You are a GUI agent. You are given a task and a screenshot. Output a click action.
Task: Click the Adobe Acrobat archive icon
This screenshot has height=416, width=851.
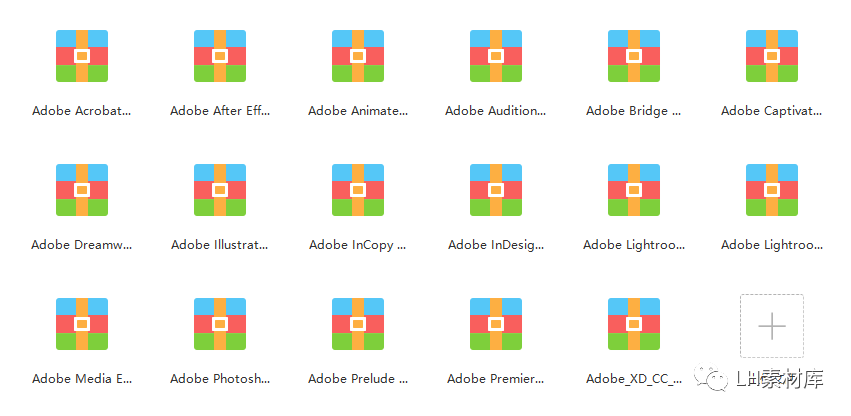pyautogui.click(x=82, y=56)
